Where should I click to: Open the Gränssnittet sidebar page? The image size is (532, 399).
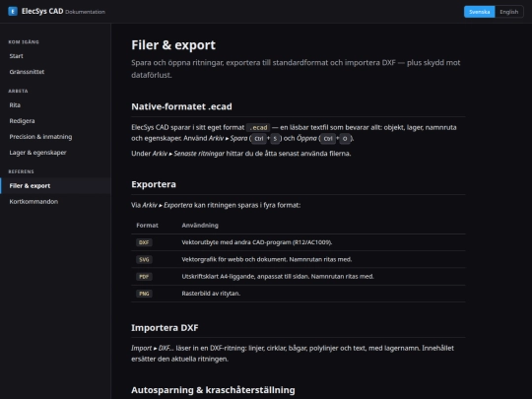click(x=55, y=72)
